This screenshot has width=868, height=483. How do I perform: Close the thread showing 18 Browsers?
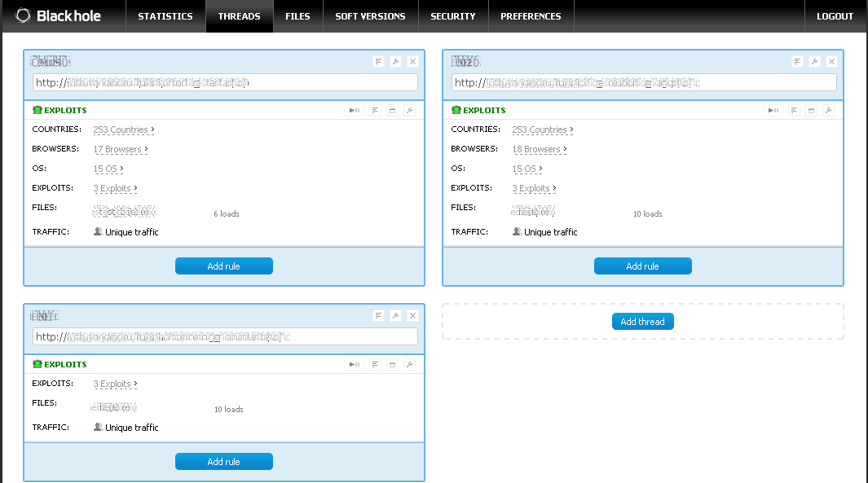click(x=831, y=62)
